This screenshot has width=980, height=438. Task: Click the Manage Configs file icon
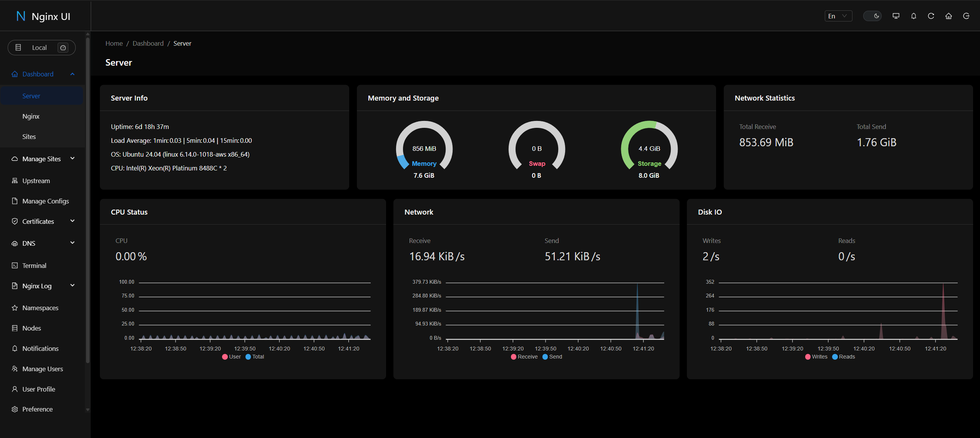point(15,201)
